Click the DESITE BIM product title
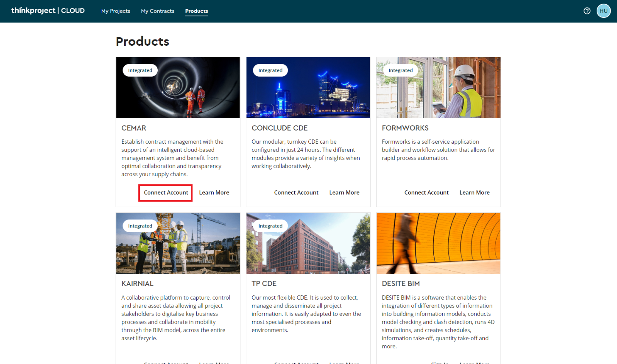Viewport: 617px width, 364px height. 401,283
